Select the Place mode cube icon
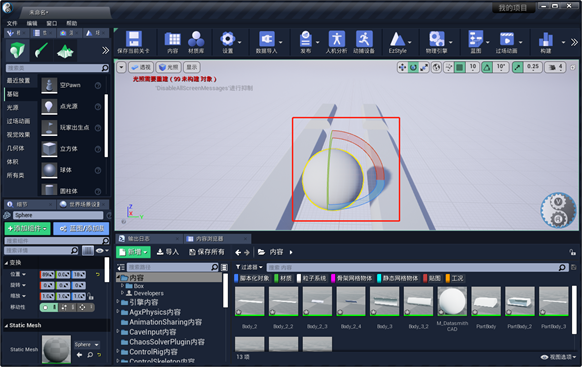 pyautogui.click(x=17, y=50)
